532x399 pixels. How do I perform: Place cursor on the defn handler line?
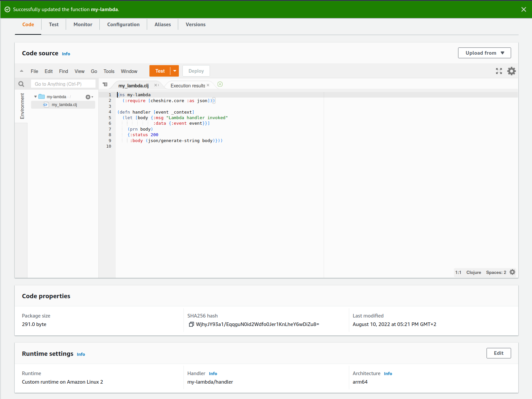[x=156, y=112]
